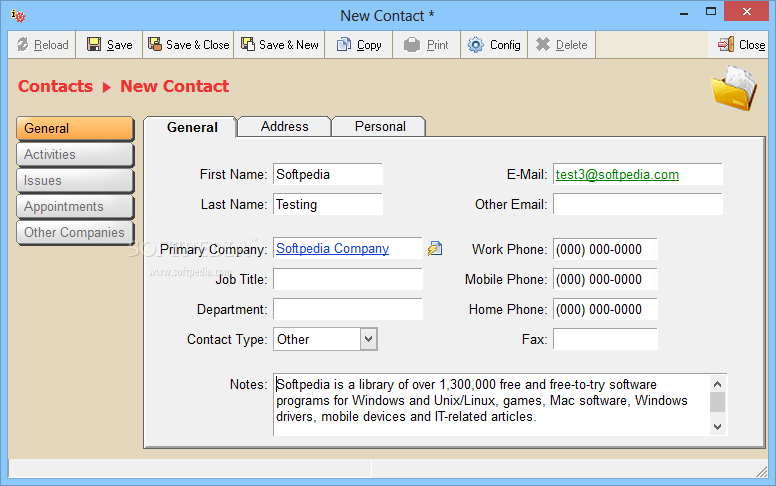Save the contact with Save button
The image size is (776, 486).
109,45
